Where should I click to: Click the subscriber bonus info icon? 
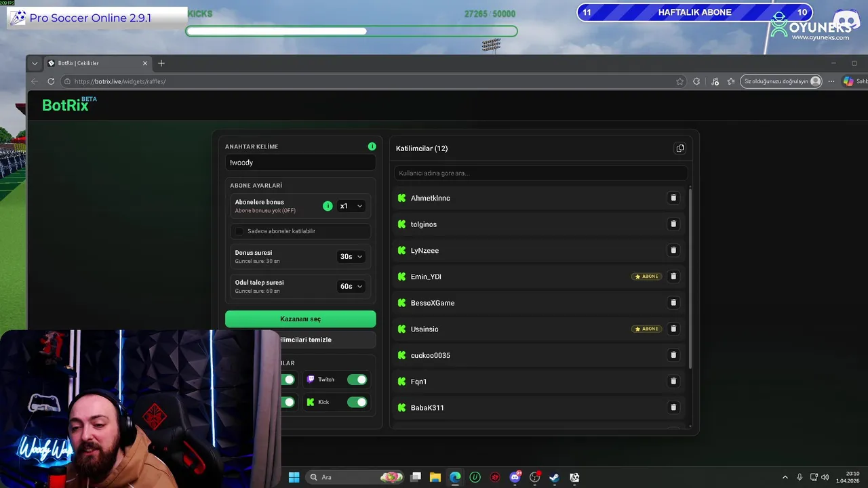click(328, 206)
